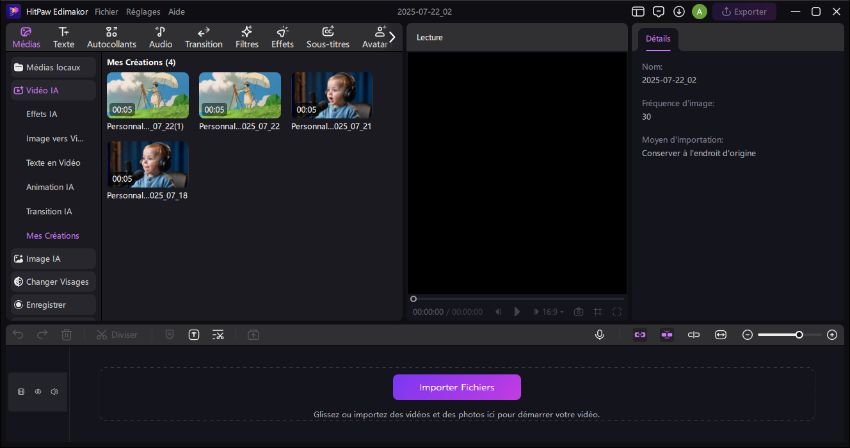Open the Autocollants tab
Screen dimensions: 850x448
pos(112,37)
